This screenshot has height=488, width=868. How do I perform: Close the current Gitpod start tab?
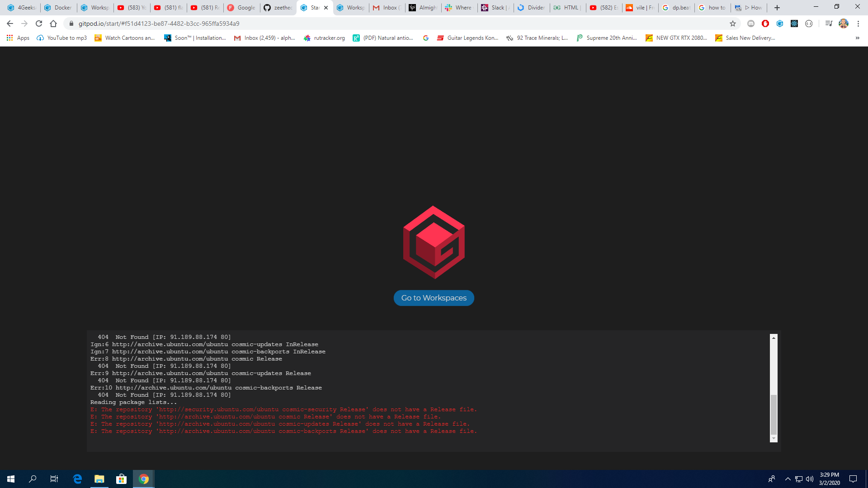point(326,8)
